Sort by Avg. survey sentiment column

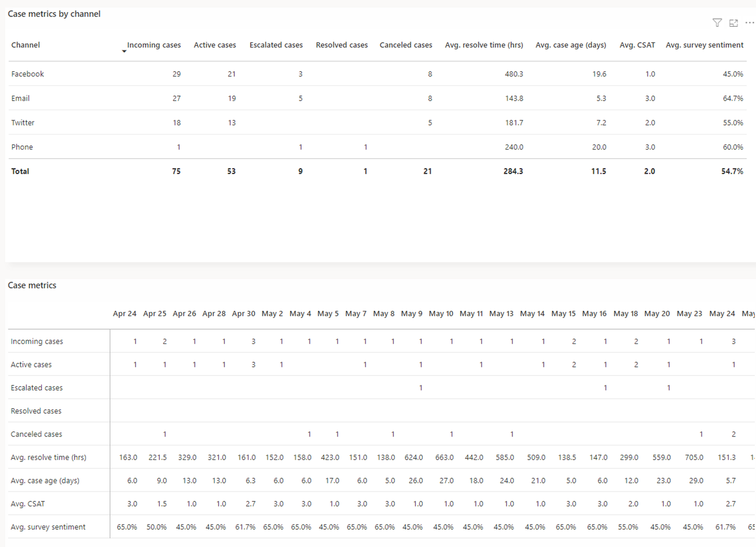pos(705,45)
